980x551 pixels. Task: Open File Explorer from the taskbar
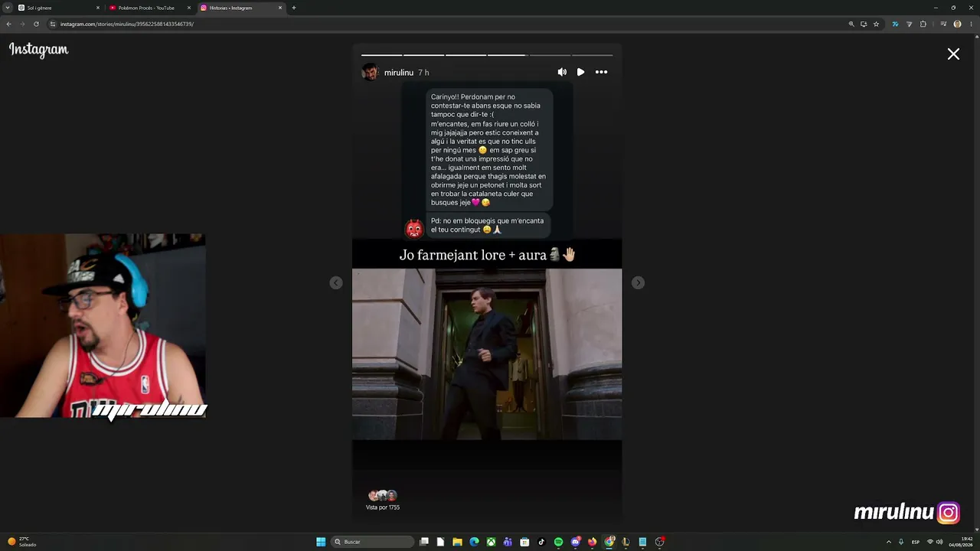[457, 542]
